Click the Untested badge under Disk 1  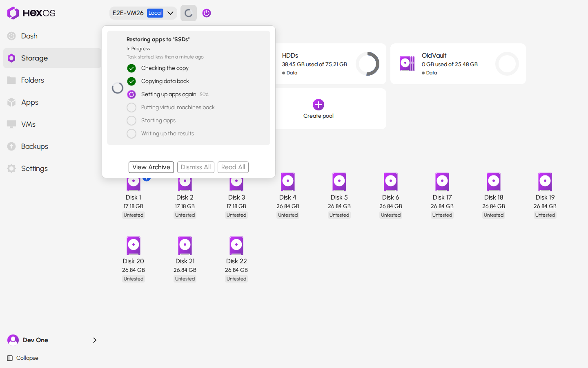point(134,215)
